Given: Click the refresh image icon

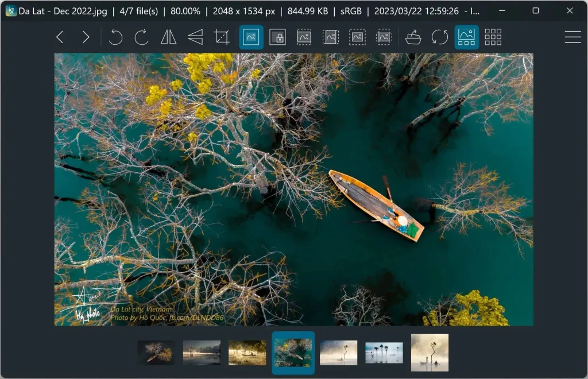Looking at the screenshot, I should (x=440, y=37).
